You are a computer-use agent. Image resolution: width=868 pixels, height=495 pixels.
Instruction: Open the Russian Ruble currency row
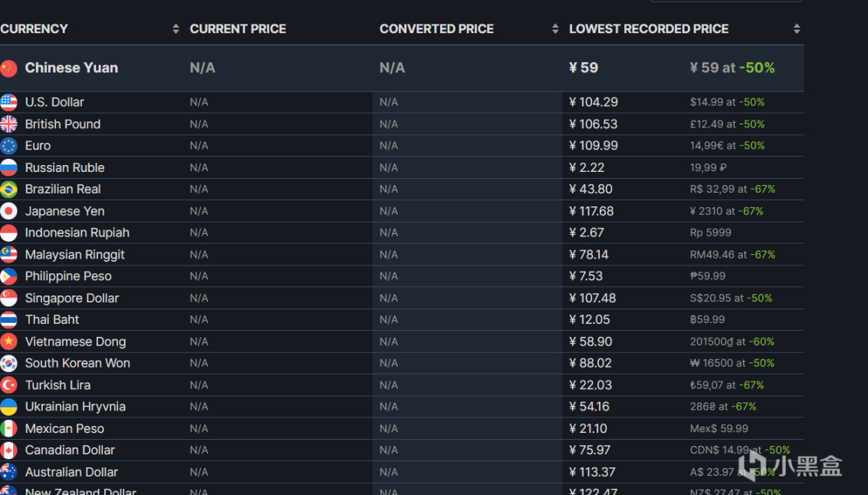pos(64,167)
